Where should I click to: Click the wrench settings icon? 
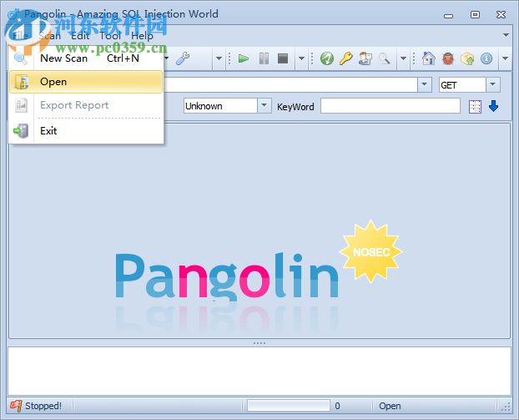183,59
